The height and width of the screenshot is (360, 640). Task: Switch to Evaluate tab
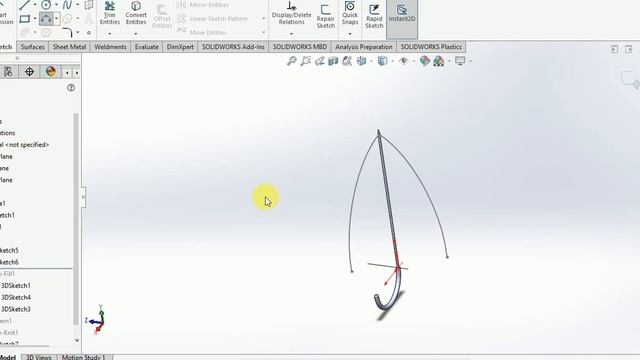coord(147,47)
